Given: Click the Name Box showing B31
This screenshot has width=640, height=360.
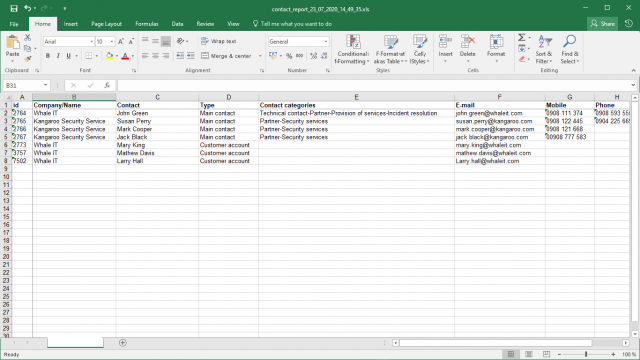Looking at the screenshot, I should pyautogui.click(x=23, y=85).
